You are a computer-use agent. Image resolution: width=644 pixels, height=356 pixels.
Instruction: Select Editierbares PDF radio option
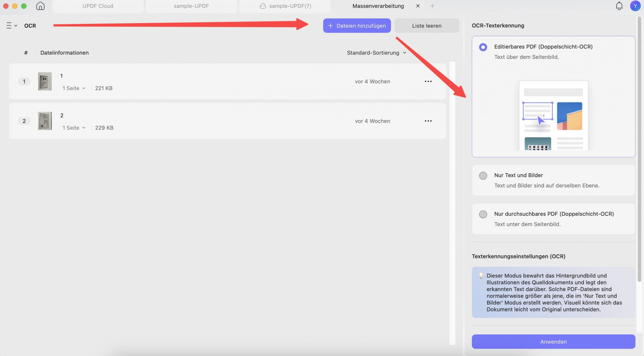coord(483,47)
